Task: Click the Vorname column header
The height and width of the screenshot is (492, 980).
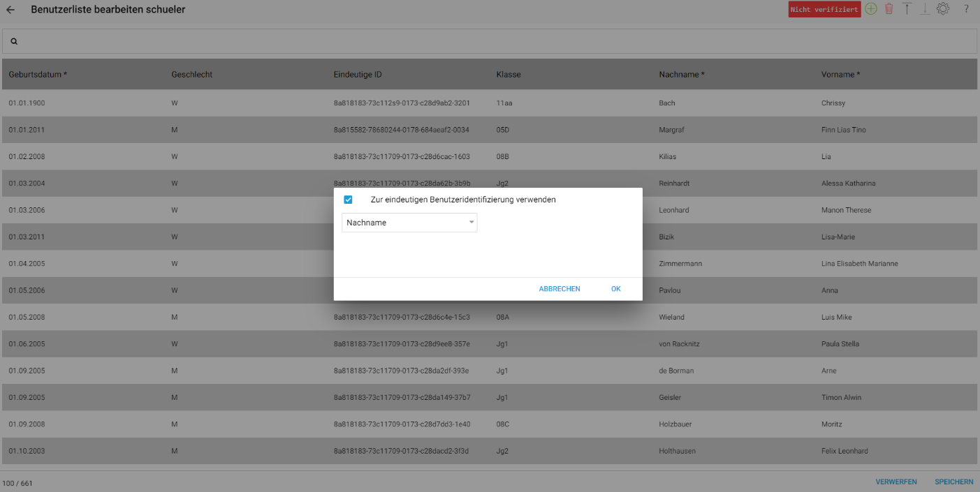Action: (840, 75)
